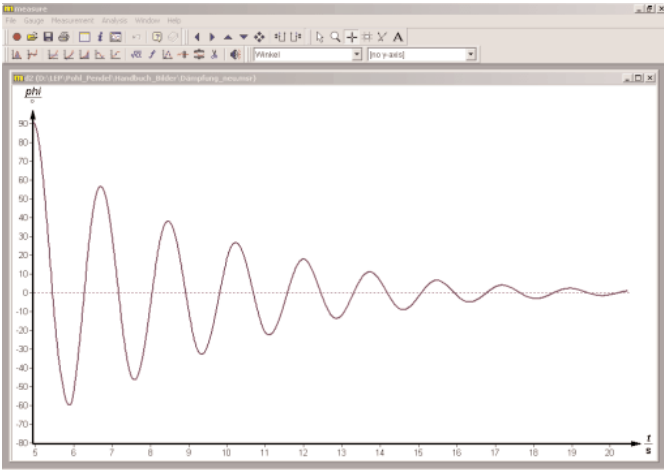666x472 pixels.
Task: Click the smoothing icon with red horizontal line
Action: (x=183, y=54)
